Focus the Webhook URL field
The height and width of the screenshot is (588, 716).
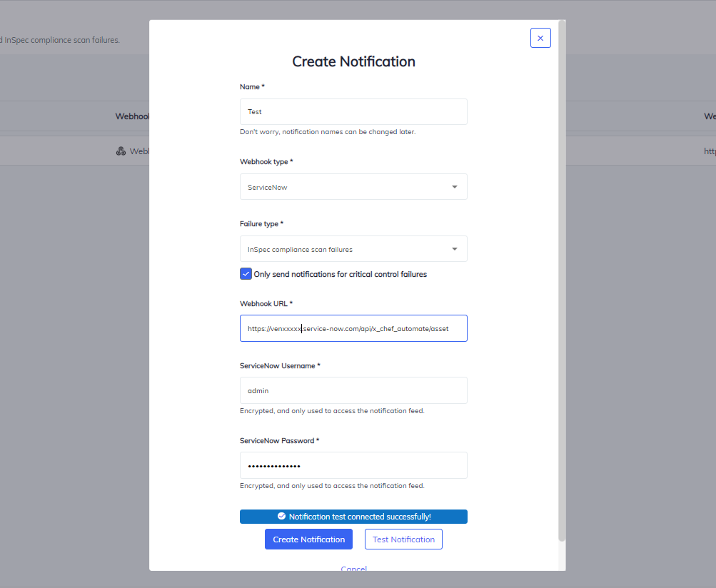353,328
